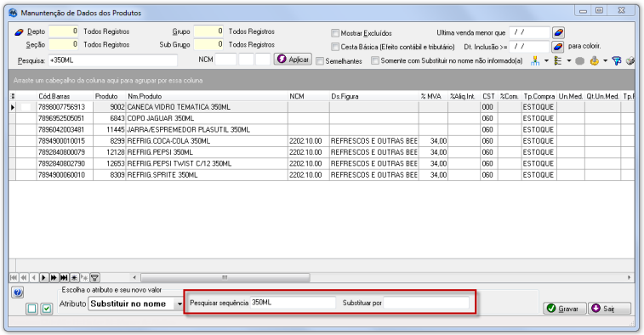The image size is (644, 335).
Task: Click the horizontal scrollbar left arrow
Action: [x=134, y=277]
